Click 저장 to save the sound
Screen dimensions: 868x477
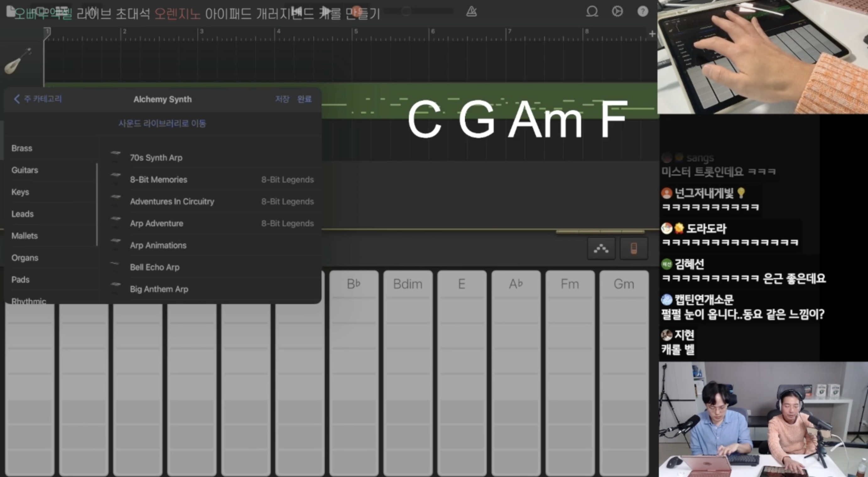tap(282, 99)
